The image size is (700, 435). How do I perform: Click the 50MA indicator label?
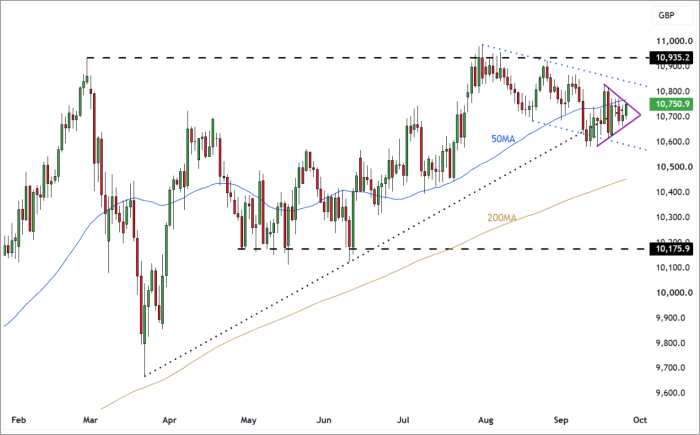[503, 139]
